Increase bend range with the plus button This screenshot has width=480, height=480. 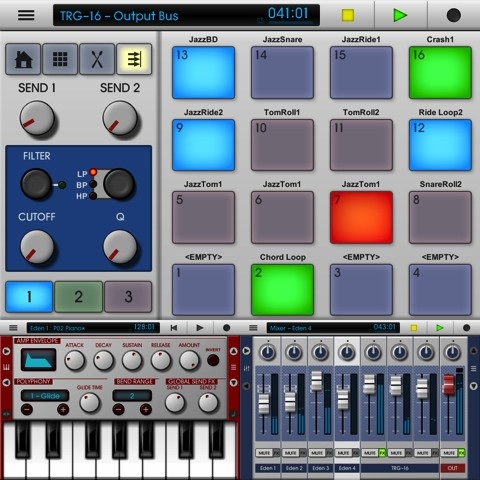pos(145,409)
